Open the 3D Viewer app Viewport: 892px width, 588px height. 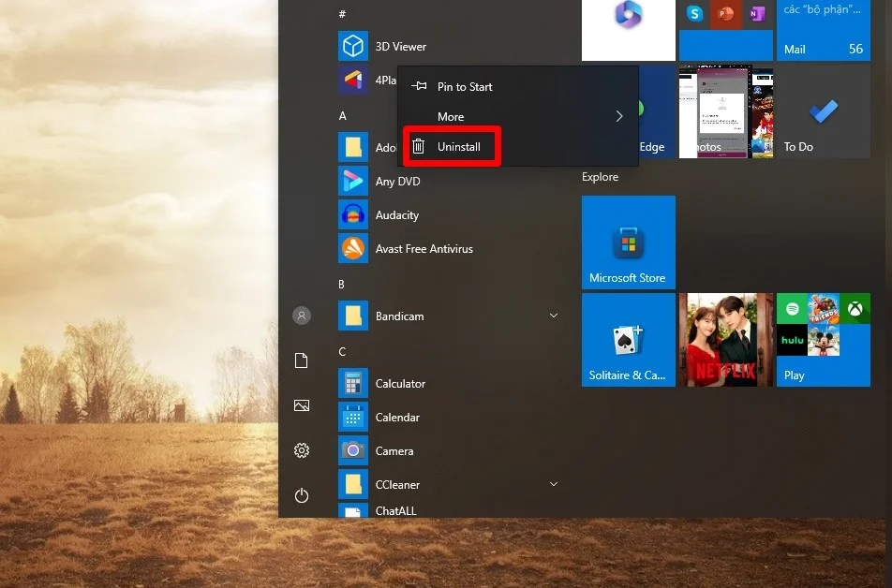point(403,46)
